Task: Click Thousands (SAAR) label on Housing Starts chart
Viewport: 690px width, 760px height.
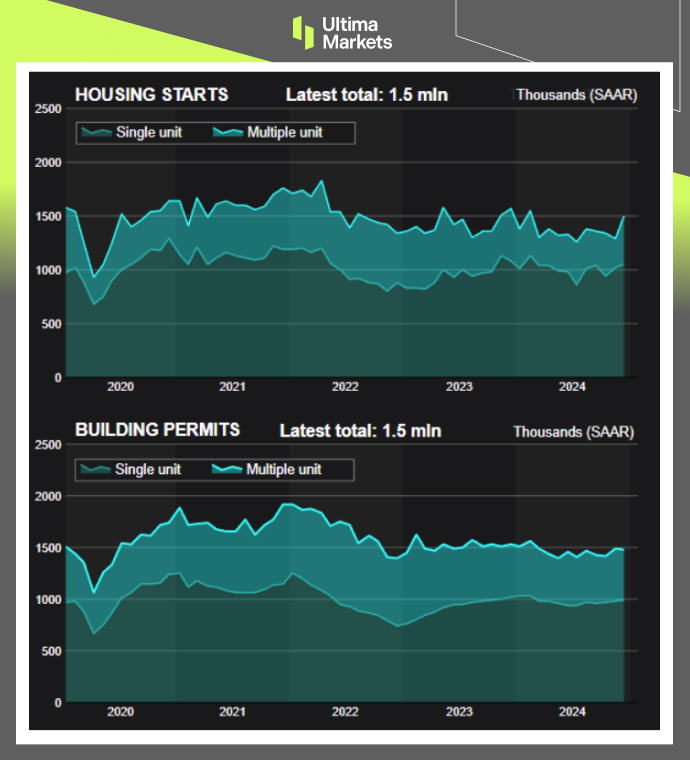Action: pos(575,95)
